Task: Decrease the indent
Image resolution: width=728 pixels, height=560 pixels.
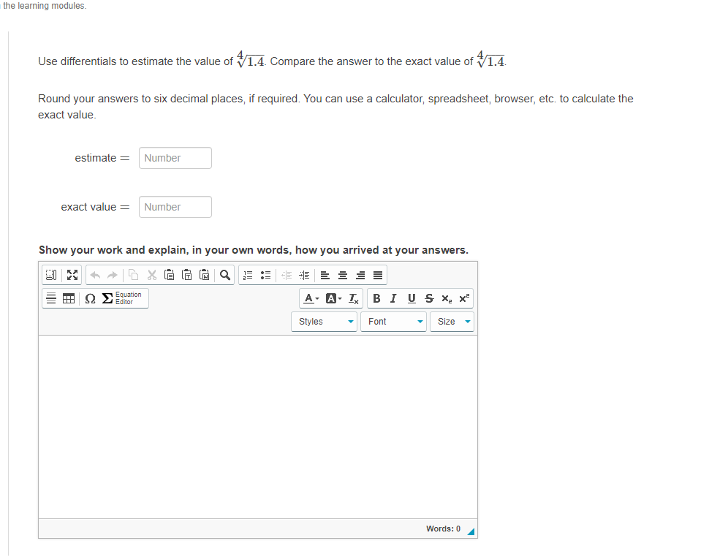Action: point(287,275)
